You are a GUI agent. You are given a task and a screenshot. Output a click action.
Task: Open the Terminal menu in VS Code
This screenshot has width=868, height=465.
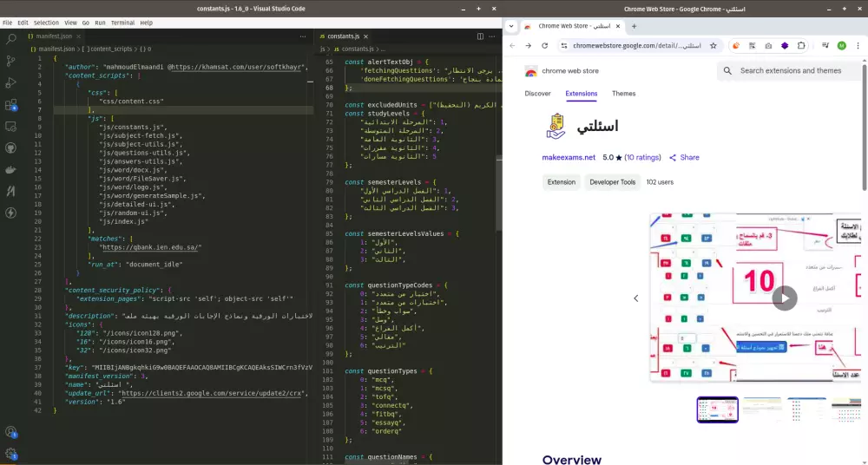click(122, 23)
